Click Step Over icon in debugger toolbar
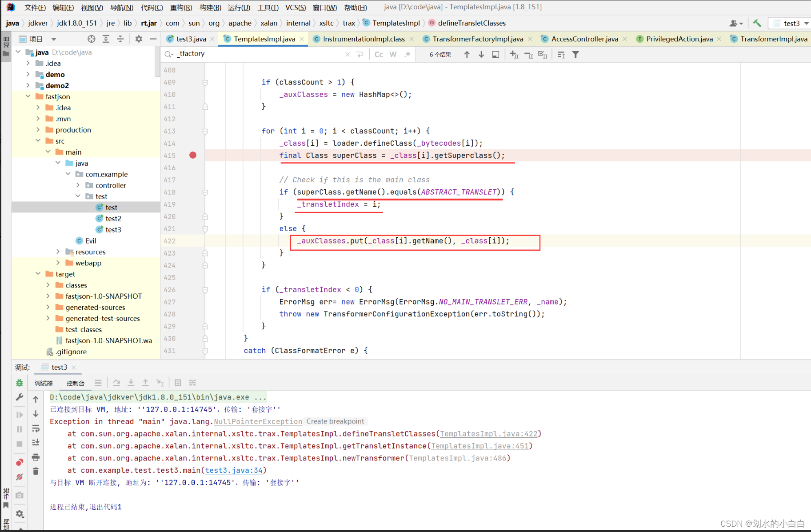The width and height of the screenshot is (811, 532). (x=116, y=383)
